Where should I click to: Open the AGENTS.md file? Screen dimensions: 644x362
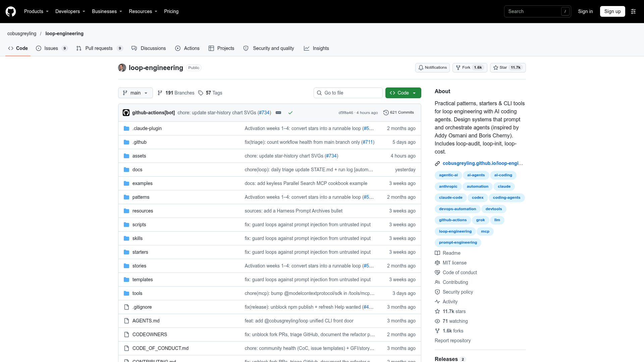click(x=146, y=321)
